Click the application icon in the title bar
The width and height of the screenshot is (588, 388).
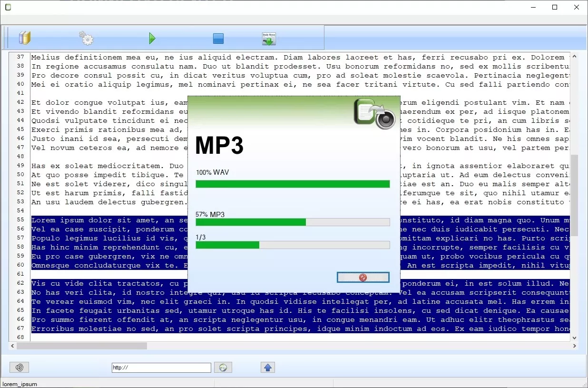tap(8, 7)
